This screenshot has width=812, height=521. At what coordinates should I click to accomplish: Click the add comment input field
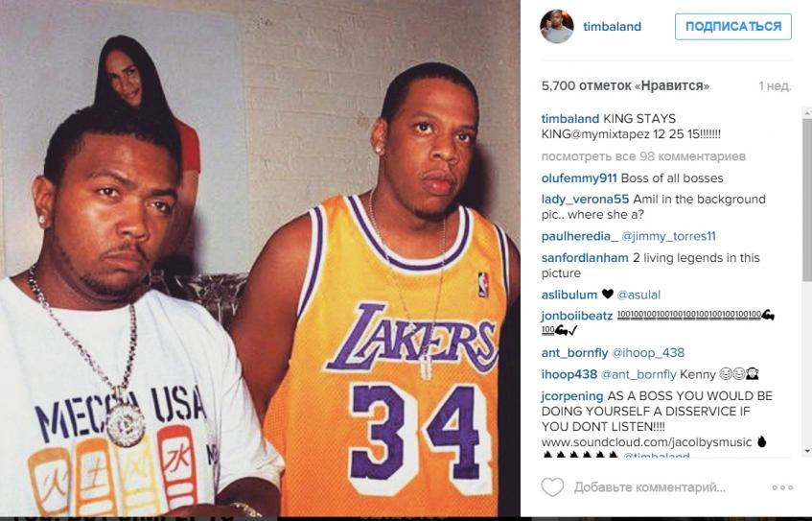[x=649, y=487]
